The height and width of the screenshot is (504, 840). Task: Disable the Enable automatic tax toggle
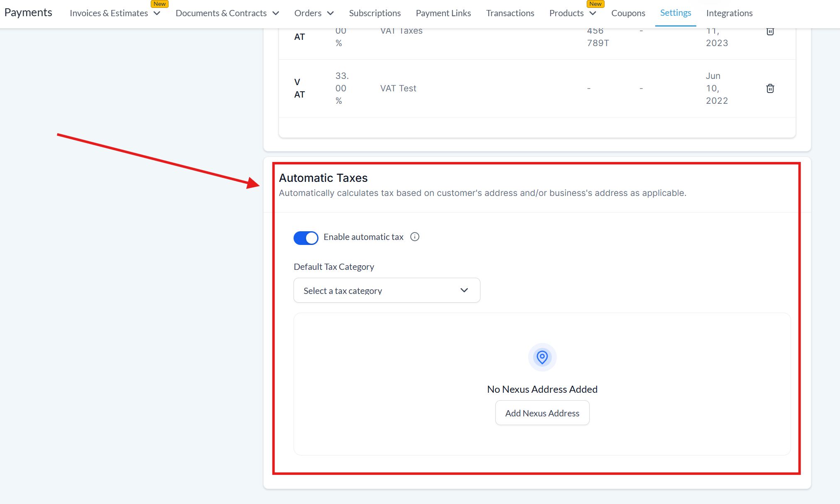pyautogui.click(x=306, y=238)
